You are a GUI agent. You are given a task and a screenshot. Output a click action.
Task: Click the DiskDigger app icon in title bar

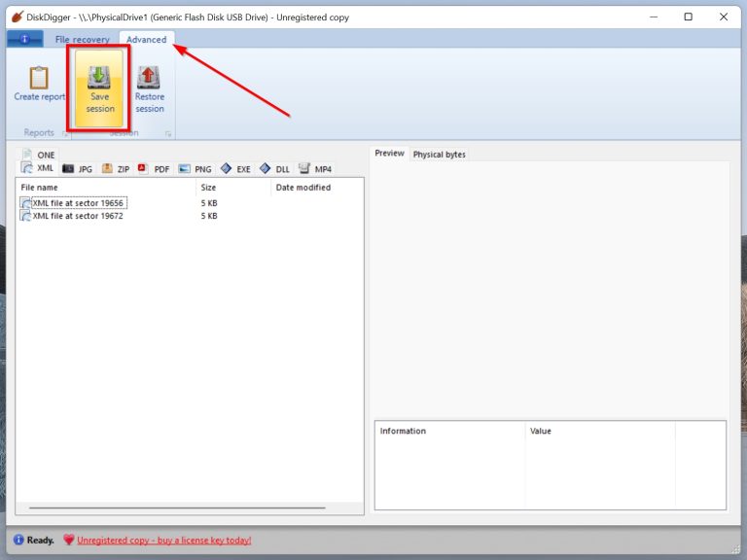pyautogui.click(x=17, y=17)
